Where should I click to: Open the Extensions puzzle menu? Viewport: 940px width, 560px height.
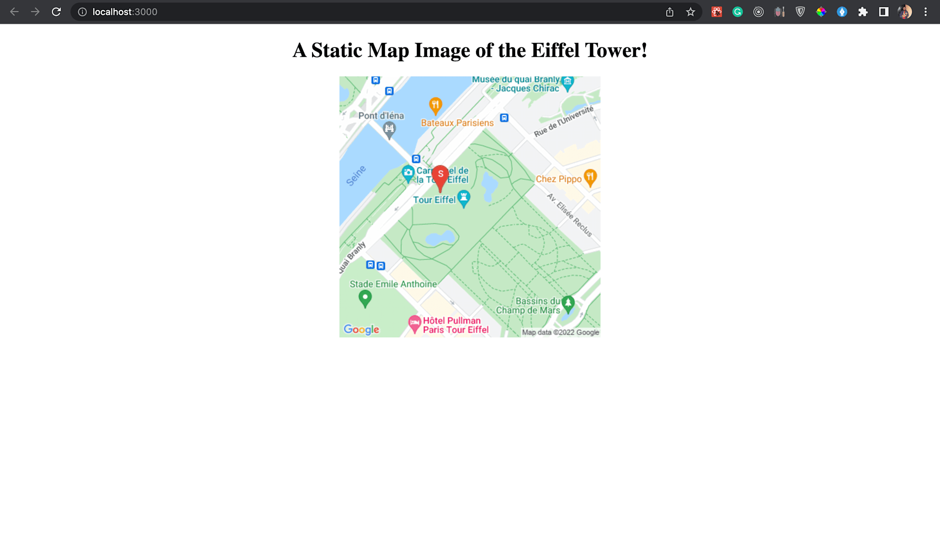863,12
